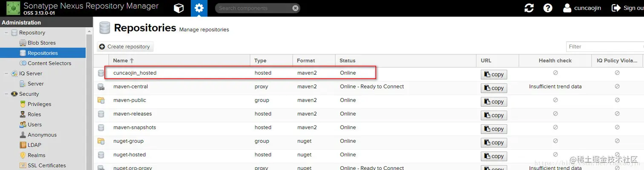
Task: Click the Realms shield icon
Action: (x=23, y=155)
